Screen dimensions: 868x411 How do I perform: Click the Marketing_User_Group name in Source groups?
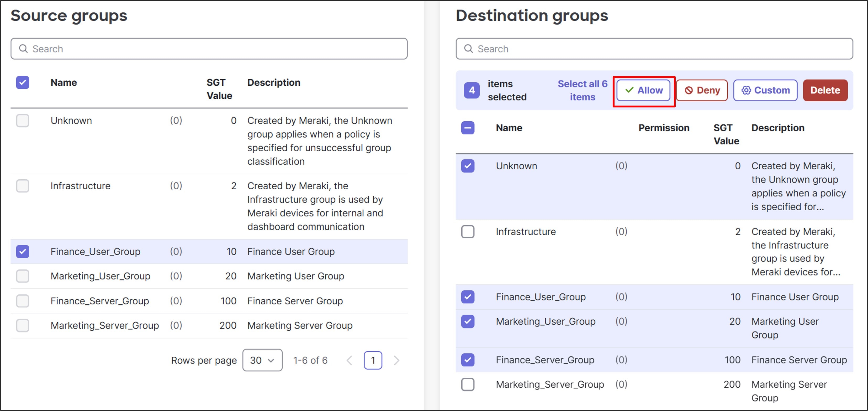100,276
